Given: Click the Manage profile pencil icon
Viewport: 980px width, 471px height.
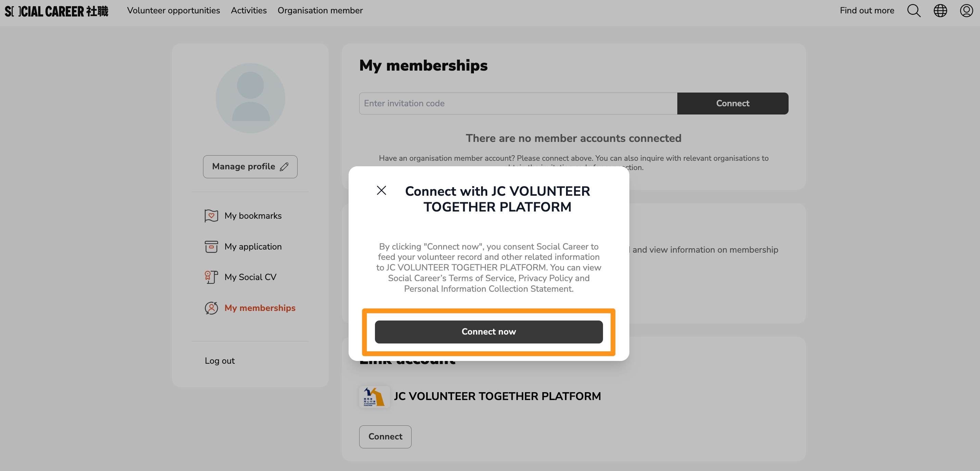Looking at the screenshot, I should pos(284,167).
